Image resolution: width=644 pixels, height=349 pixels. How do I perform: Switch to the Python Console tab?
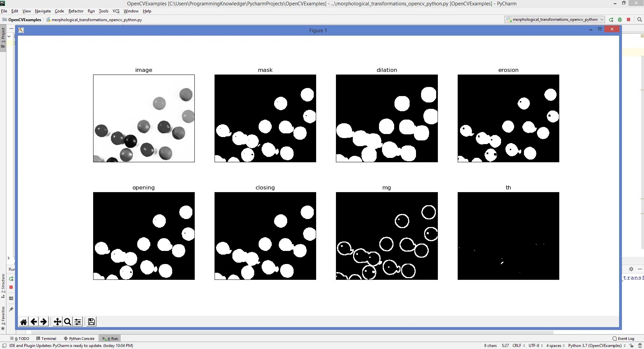[x=79, y=339]
